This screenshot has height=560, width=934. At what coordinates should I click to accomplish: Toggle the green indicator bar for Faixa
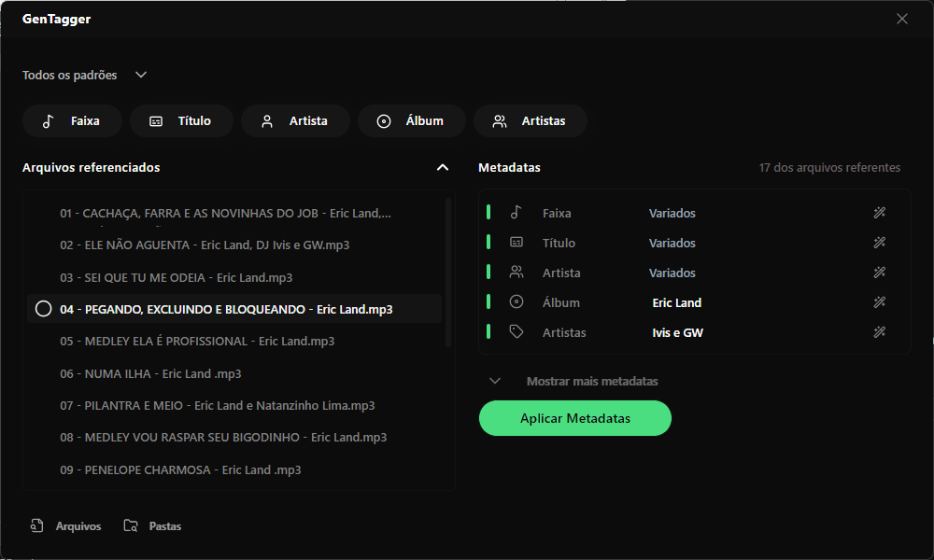tap(488, 213)
